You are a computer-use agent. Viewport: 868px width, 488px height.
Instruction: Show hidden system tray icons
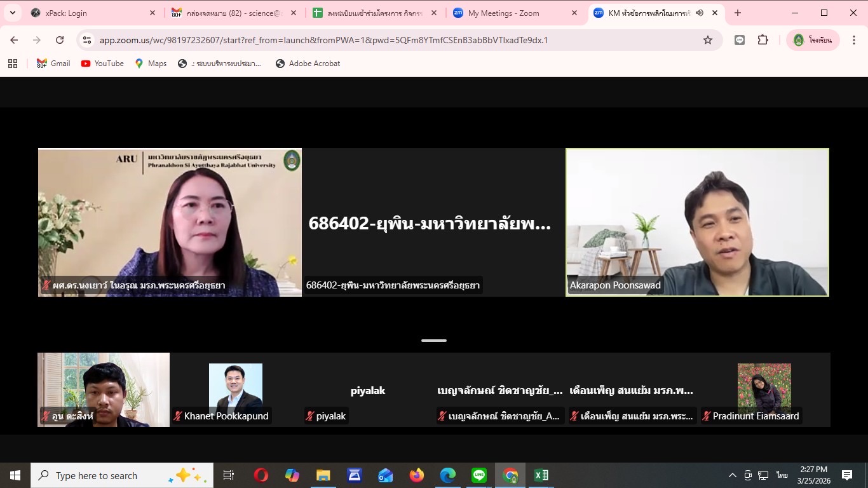point(732,475)
